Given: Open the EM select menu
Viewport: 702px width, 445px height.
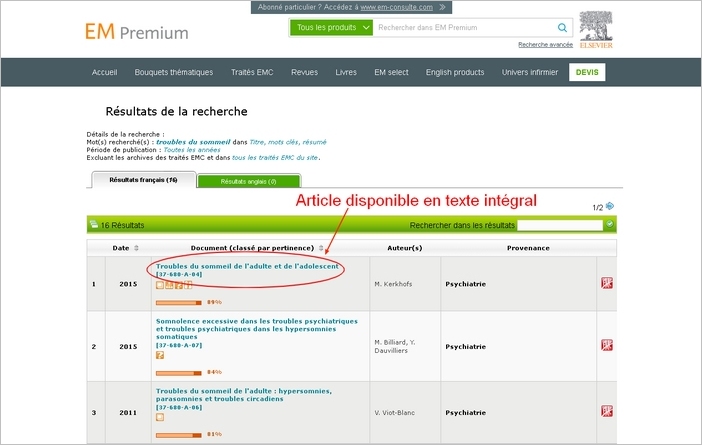Looking at the screenshot, I should click(x=391, y=72).
